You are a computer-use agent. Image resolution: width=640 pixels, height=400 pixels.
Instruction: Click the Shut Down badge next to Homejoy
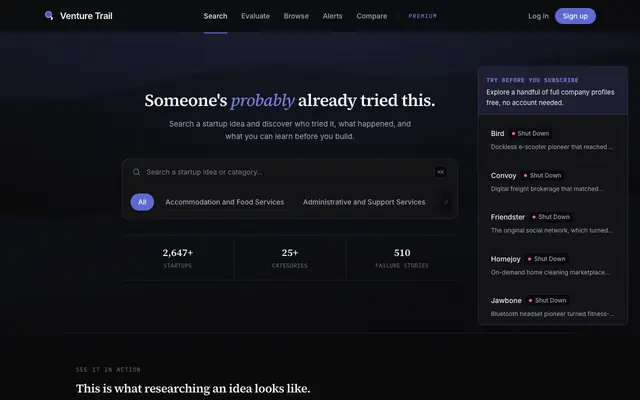(547, 259)
